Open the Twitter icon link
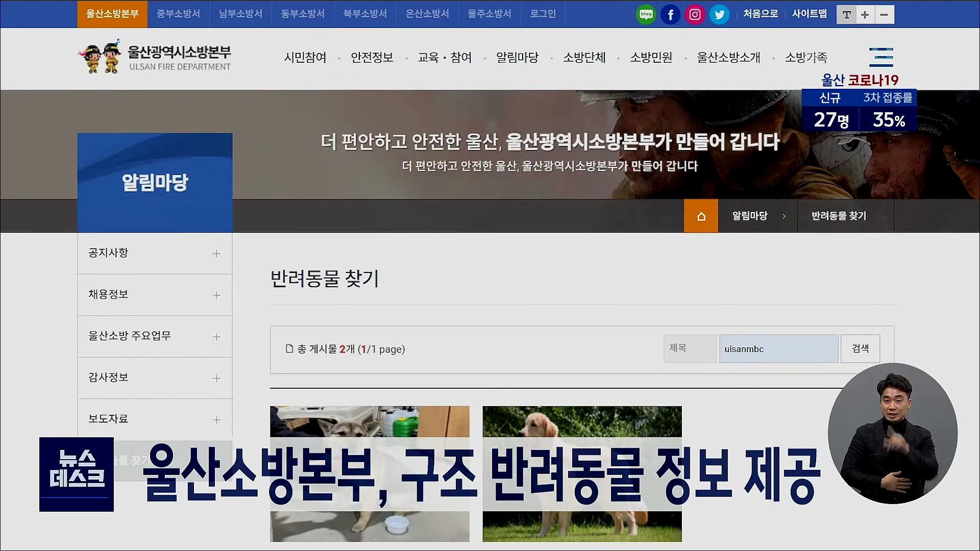 coord(719,14)
